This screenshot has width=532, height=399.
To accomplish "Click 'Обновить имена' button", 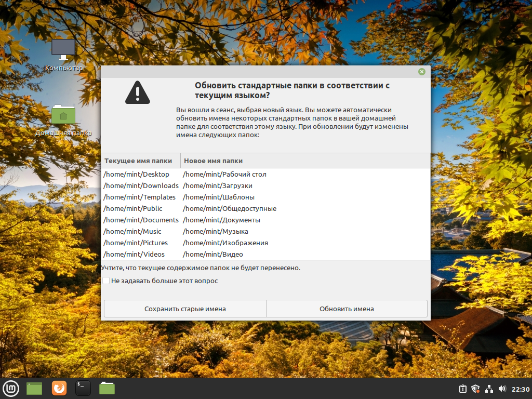I will (x=347, y=309).
